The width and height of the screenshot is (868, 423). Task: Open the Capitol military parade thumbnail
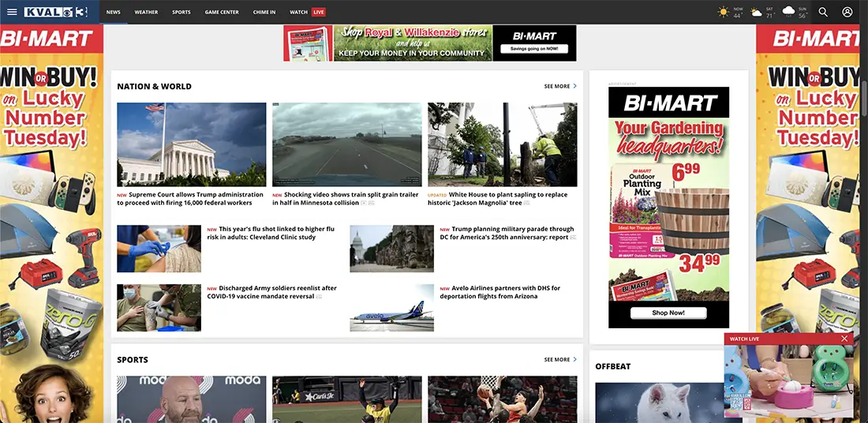click(x=392, y=249)
